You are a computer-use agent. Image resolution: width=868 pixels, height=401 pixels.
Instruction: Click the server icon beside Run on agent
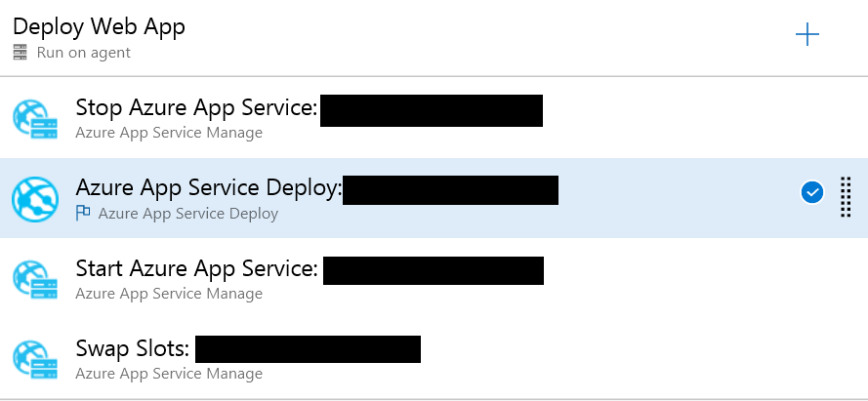tap(20, 53)
